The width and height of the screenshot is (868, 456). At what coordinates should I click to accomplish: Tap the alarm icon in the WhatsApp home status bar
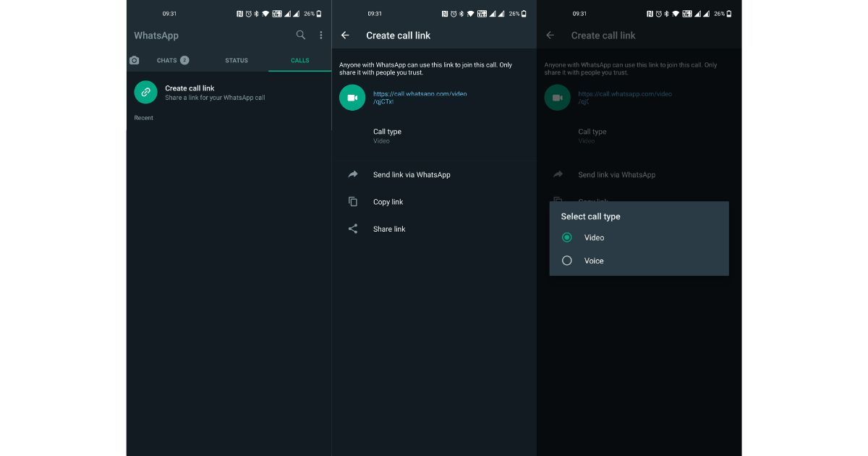coord(248,14)
